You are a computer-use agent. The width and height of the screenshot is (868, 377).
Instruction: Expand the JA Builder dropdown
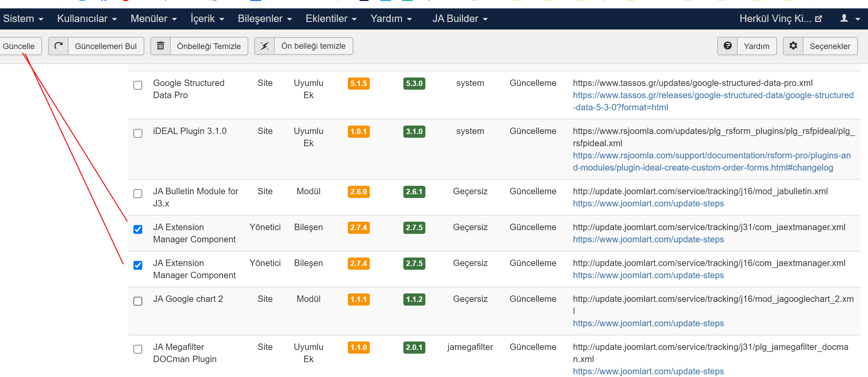pyautogui.click(x=460, y=19)
